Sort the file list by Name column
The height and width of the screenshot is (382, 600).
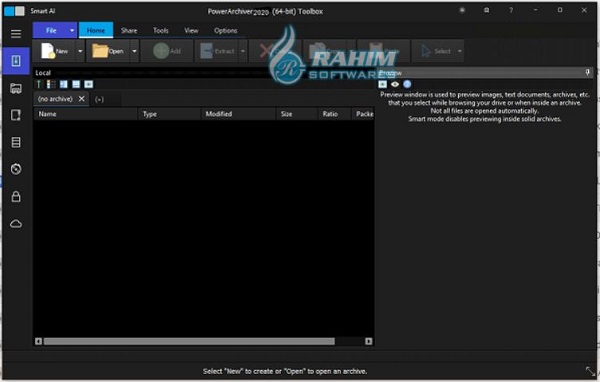point(86,114)
